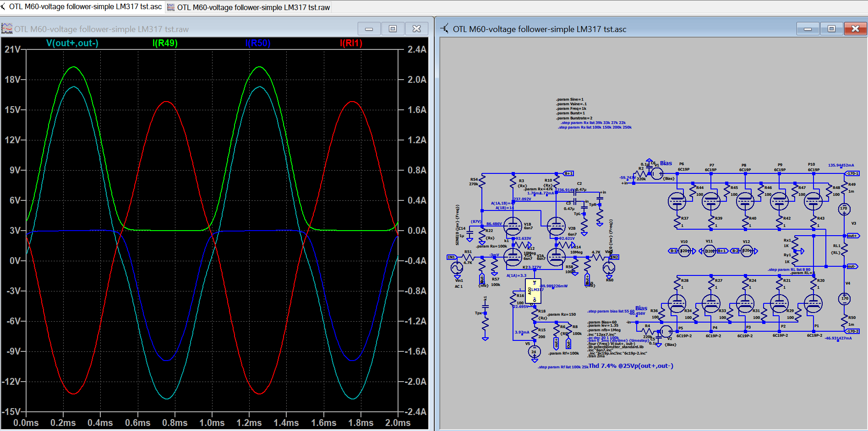Select the lower Bias V2 source

tap(666, 331)
